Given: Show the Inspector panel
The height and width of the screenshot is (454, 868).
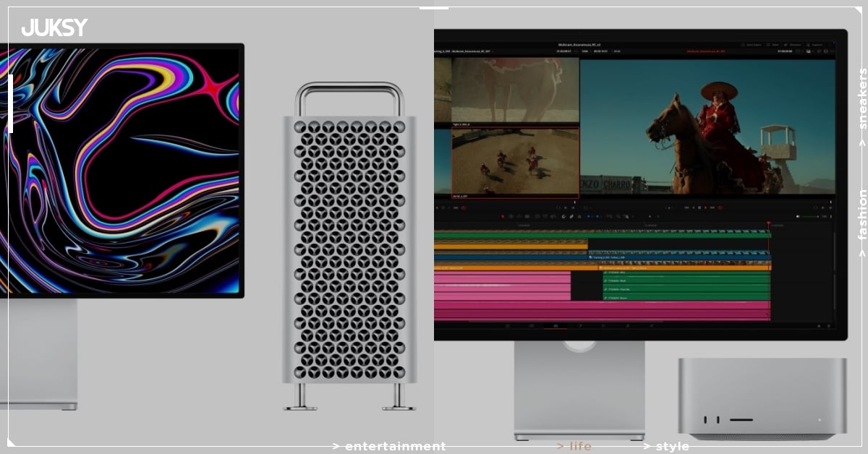Looking at the screenshot, I should click(x=814, y=45).
